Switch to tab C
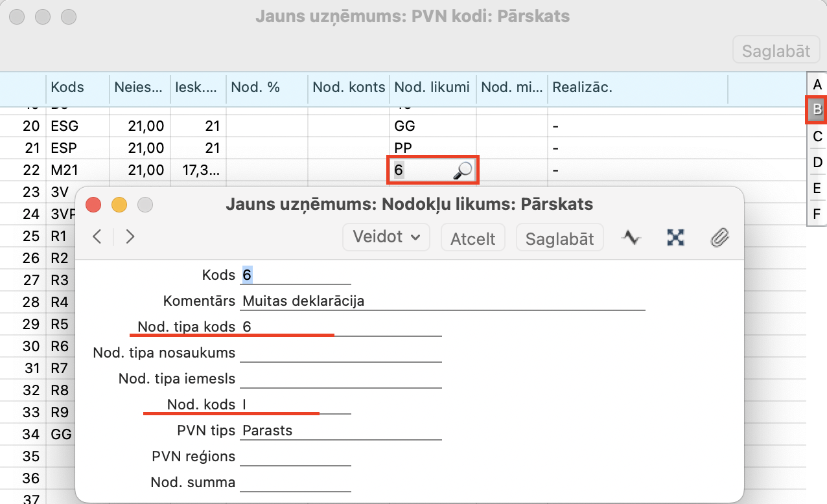This screenshot has width=827, height=504. point(817,136)
